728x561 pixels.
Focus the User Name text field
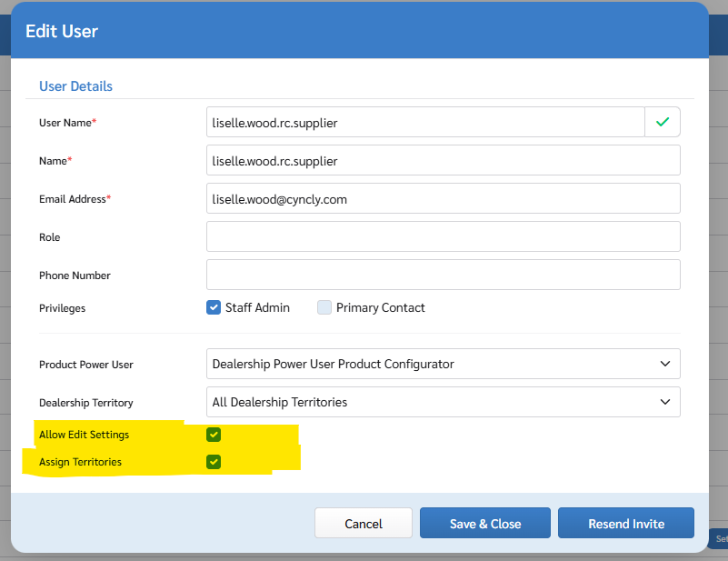(424, 122)
